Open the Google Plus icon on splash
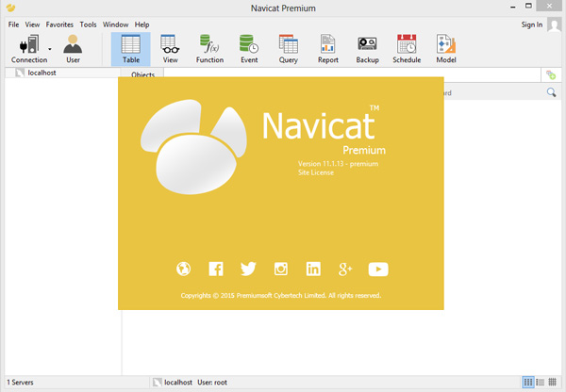Screen dimensions: 566x392 345,269
